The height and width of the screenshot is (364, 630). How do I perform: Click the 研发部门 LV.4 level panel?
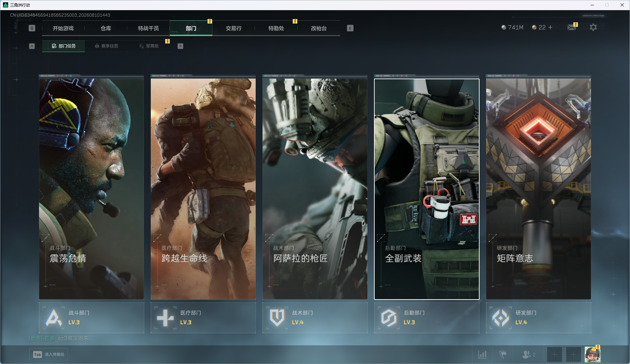[539, 318]
